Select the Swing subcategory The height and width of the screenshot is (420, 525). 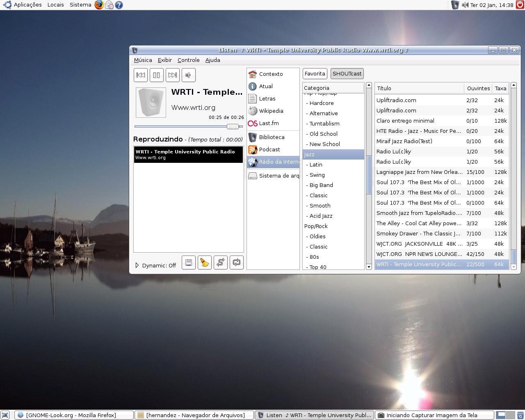click(333, 175)
